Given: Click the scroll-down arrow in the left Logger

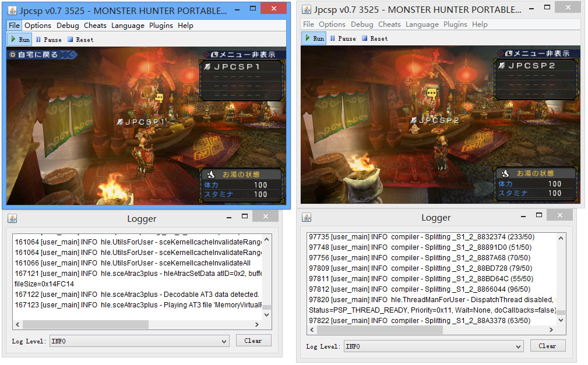Looking at the screenshot, I should (267, 315).
